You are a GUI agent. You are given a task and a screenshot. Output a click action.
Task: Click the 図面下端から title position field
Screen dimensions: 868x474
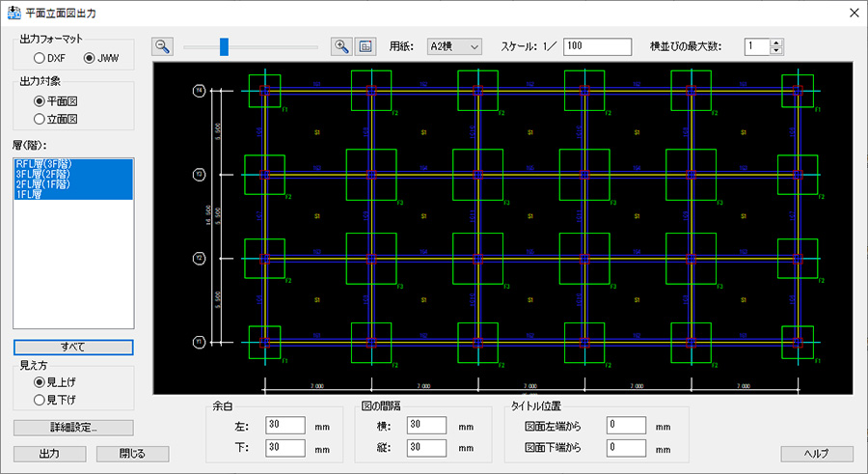[626, 448]
